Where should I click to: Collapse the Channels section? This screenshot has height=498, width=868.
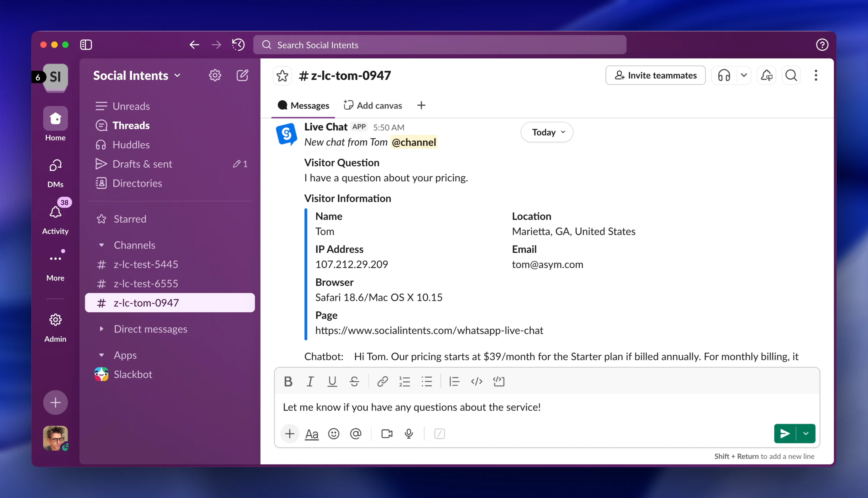pyautogui.click(x=102, y=245)
